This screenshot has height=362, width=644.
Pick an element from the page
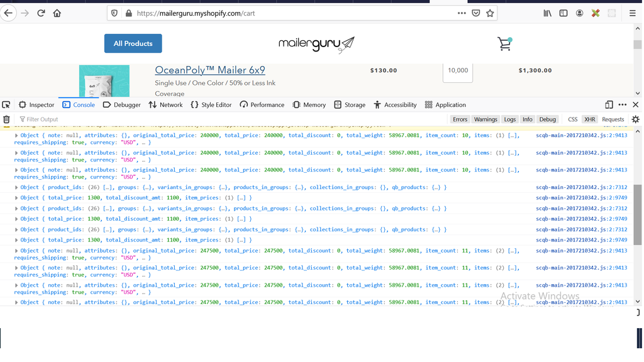(x=6, y=105)
